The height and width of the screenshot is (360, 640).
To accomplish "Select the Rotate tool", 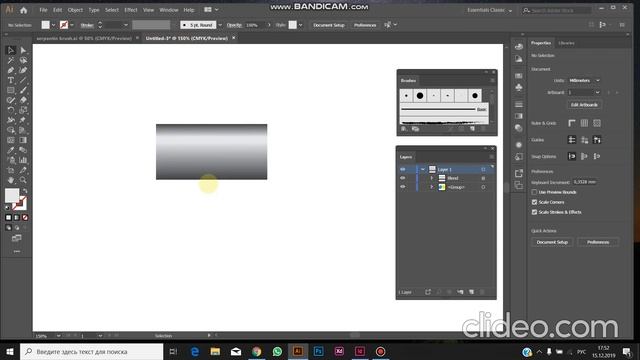I will point(11,110).
